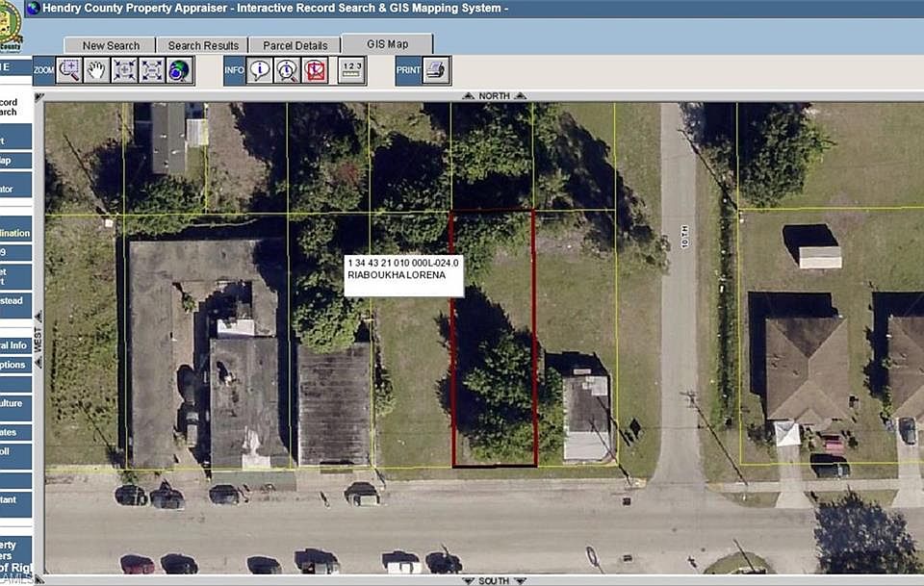Click parcel number 1 34 43 21 010 000L-024.0
This screenshot has height=586, width=924.
(403, 263)
